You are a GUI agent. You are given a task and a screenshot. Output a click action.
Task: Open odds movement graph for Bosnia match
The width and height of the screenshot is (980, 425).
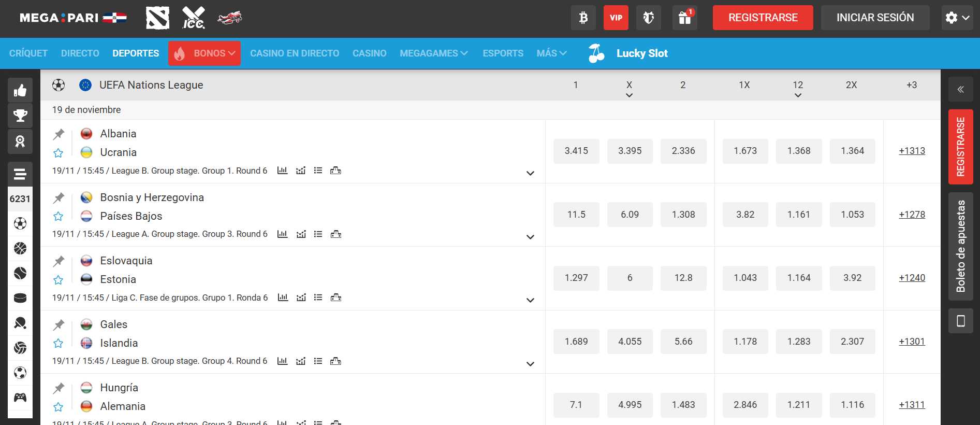coord(301,234)
